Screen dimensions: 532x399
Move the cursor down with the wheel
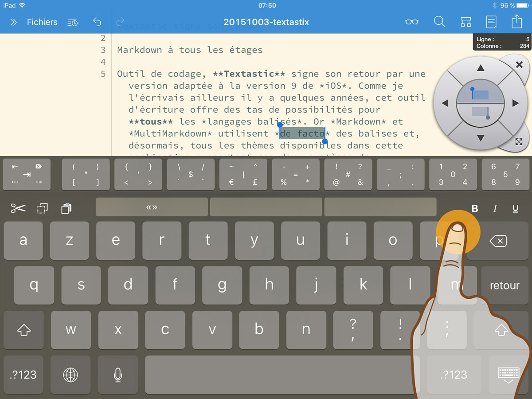[x=481, y=138]
